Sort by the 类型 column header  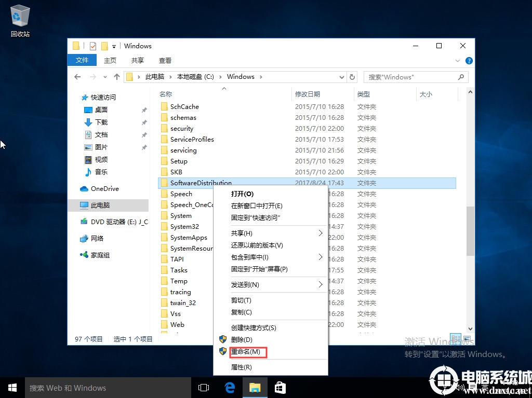click(x=363, y=94)
